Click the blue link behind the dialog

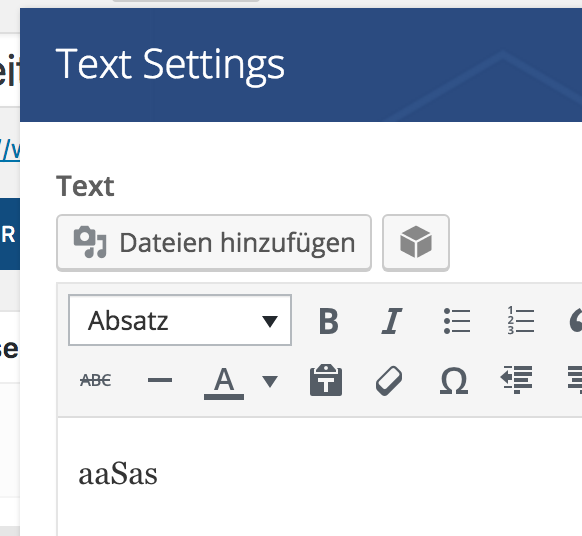10,150
